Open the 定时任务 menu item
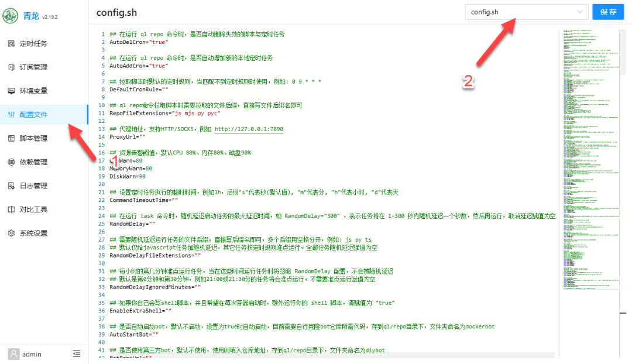The height and width of the screenshot is (364, 632). pyautogui.click(x=44, y=43)
